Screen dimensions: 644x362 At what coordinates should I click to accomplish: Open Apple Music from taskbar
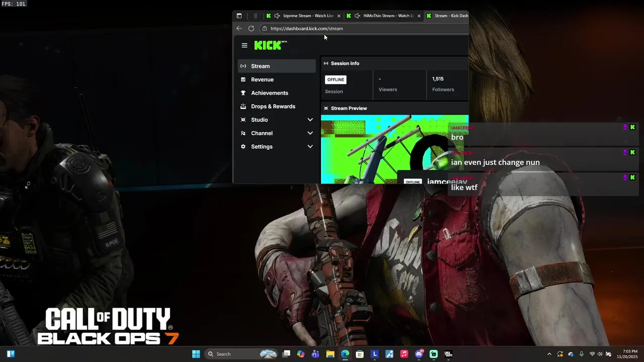[x=404, y=354]
